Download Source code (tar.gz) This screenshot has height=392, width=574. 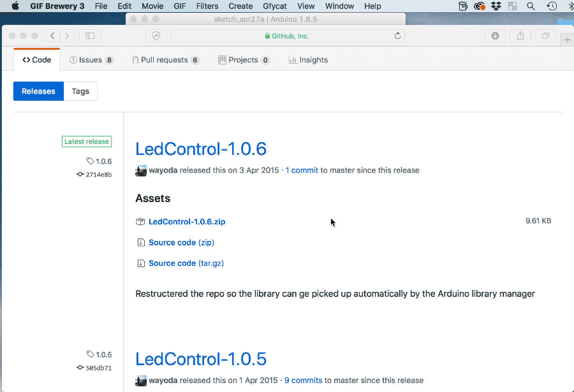[x=186, y=263]
